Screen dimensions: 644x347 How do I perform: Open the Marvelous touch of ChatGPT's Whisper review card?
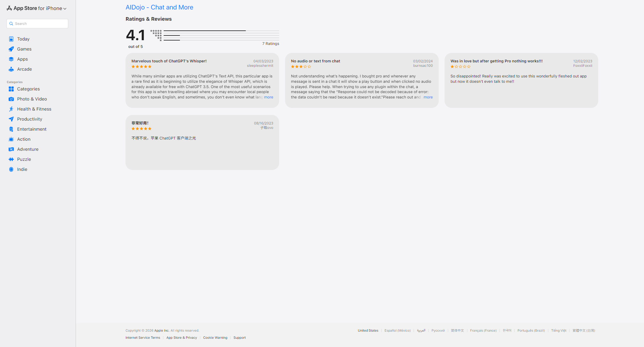click(x=202, y=80)
